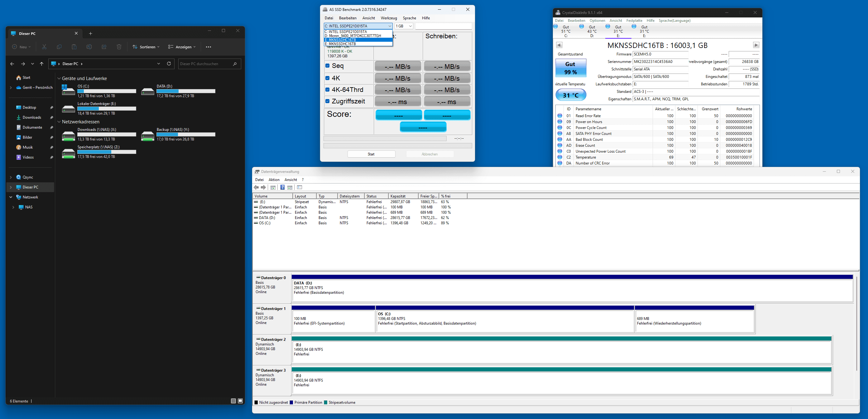Image resolution: width=868 pixels, height=419 pixels.
Task: Click the magnifier icon in Explorer search box
Action: pos(235,64)
